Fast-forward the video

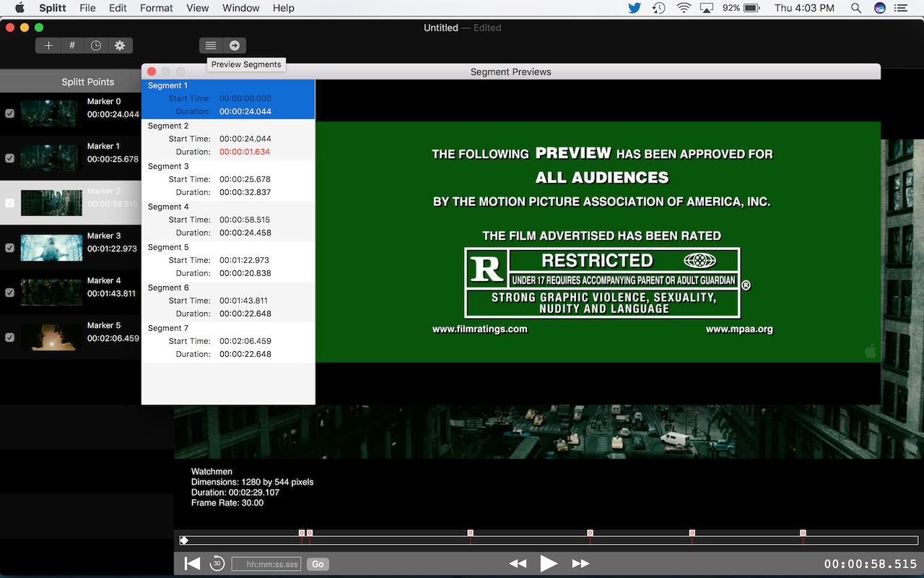click(x=580, y=564)
